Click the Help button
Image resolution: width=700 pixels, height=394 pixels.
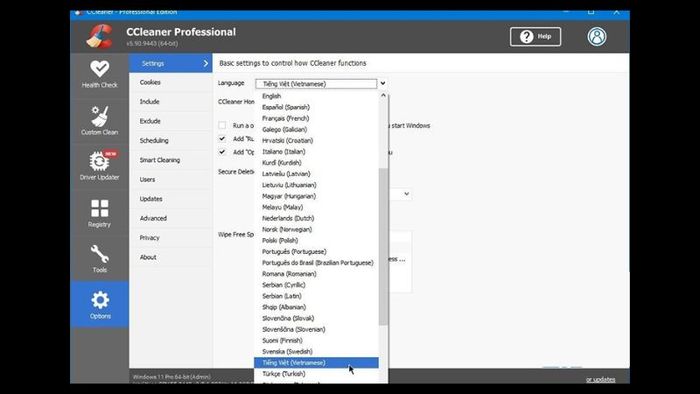[535, 37]
